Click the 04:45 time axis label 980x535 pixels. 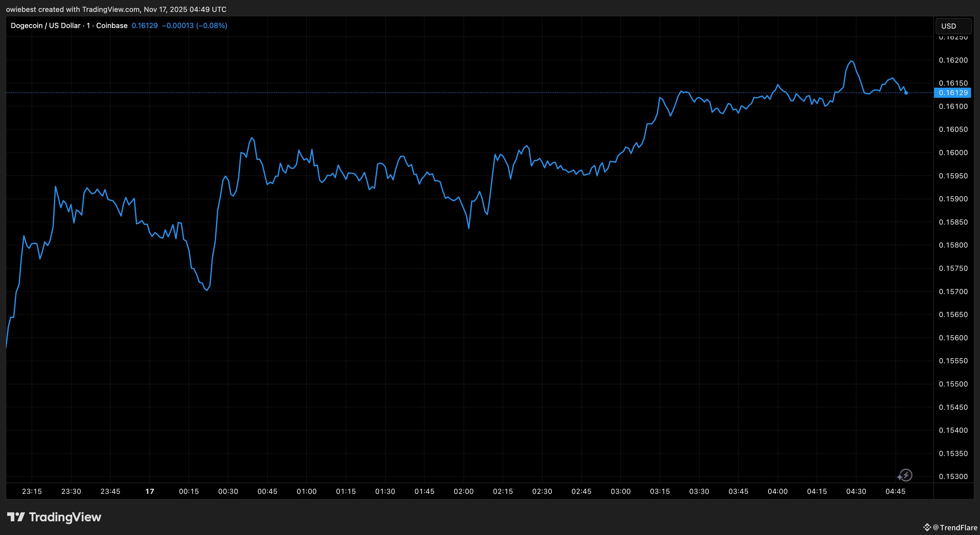click(895, 491)
